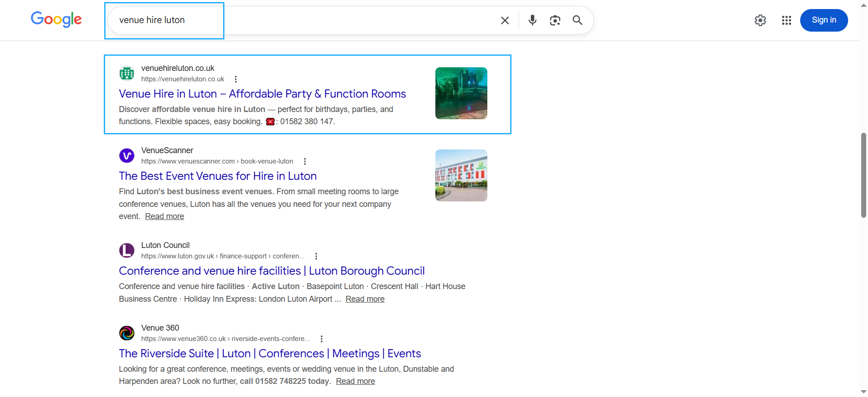Click the Sign in button

tap(824, 20)
